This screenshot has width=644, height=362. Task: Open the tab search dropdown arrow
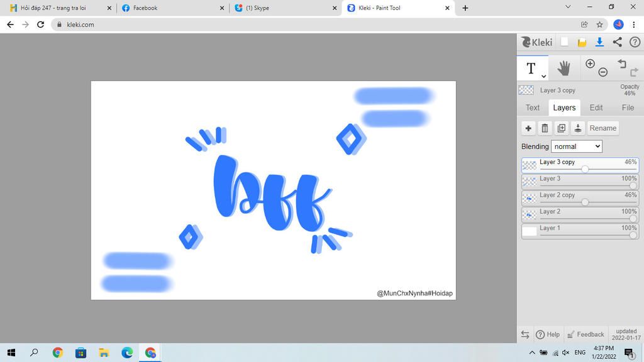[568, 7]
